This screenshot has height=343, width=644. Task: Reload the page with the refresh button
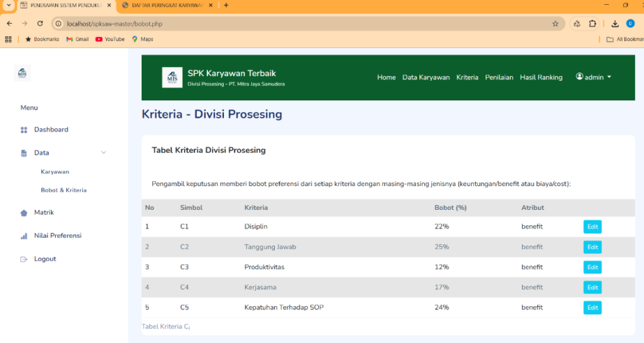click(x=39, y=23)
